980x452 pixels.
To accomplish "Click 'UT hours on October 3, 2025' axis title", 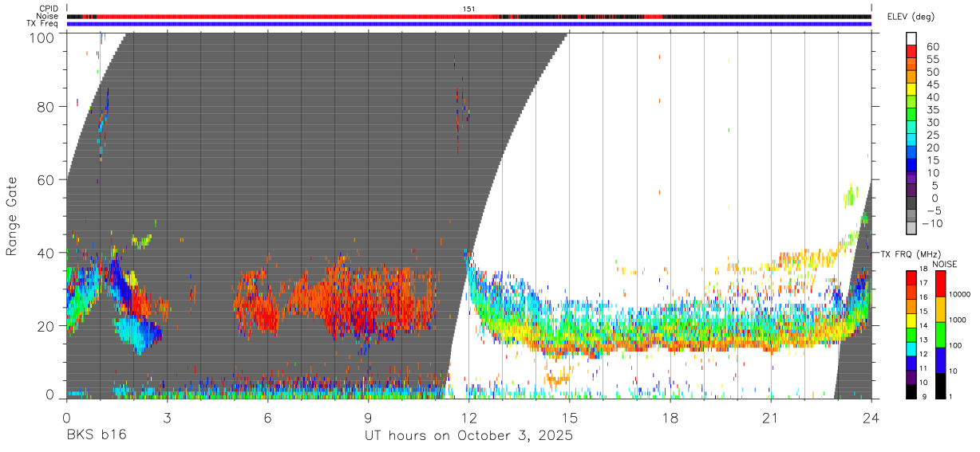I will tap(468, 437).
